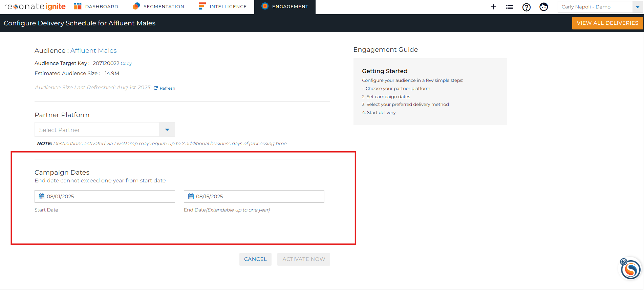Click the End Date calendar icon
The height and width of the screenshot is (290, 644).
tap(191, 196)
